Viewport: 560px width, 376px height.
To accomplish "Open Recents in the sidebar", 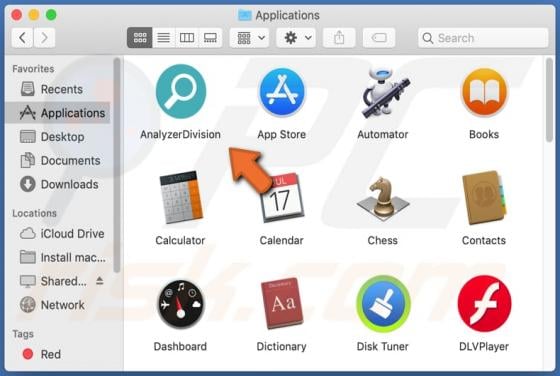I will point(58,89).
